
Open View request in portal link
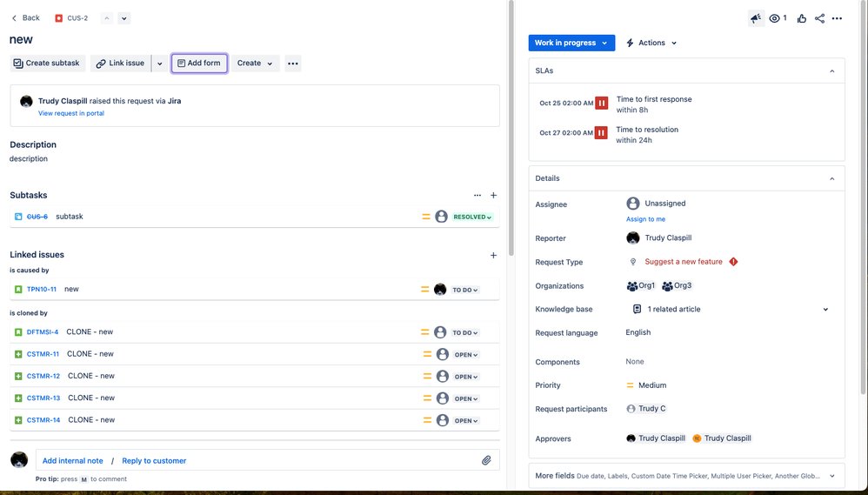coord(70,113)
